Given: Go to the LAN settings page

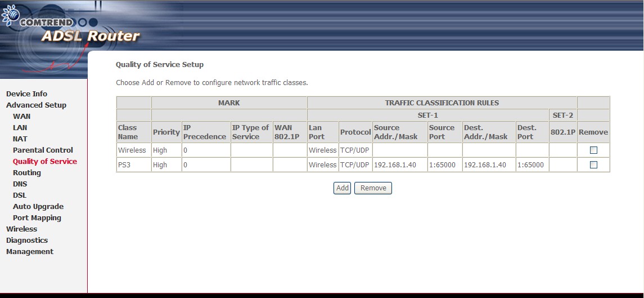Looking at the screenshot, I should coord(20,128).
